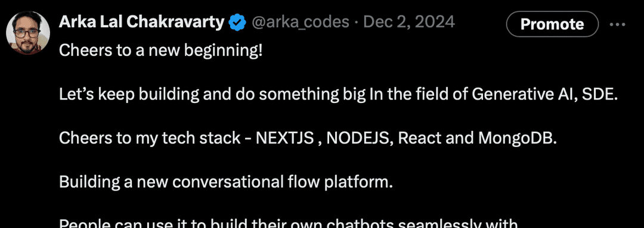Open the @arka_codes handle link
This screenshot has width=644, height=228.
click(300, 22)
